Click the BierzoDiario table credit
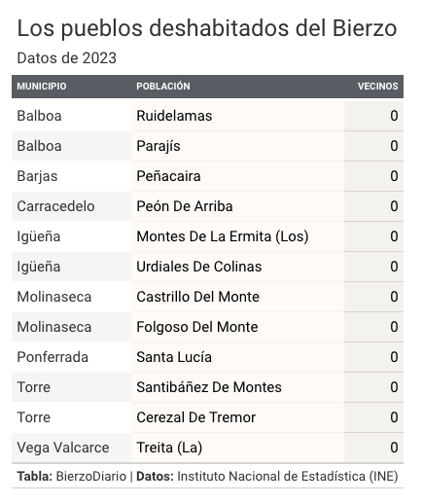The image size is (423, 504). (x=91, y=477)
